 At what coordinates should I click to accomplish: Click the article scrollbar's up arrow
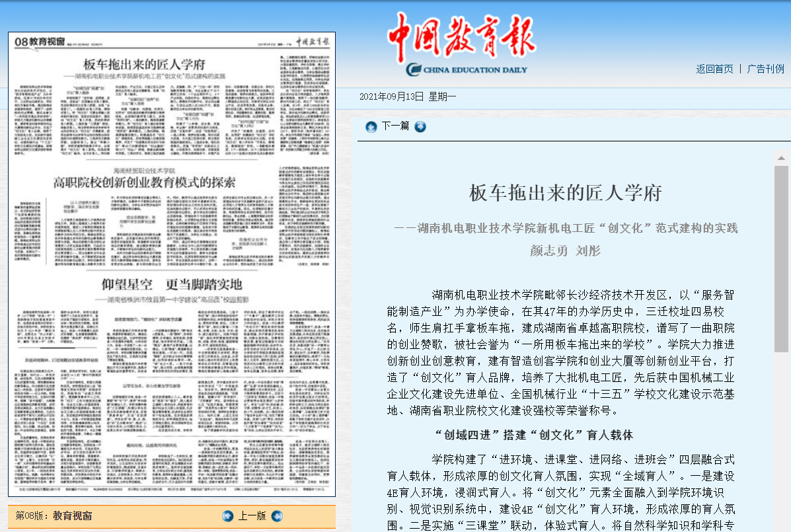(x=781, y=159)
